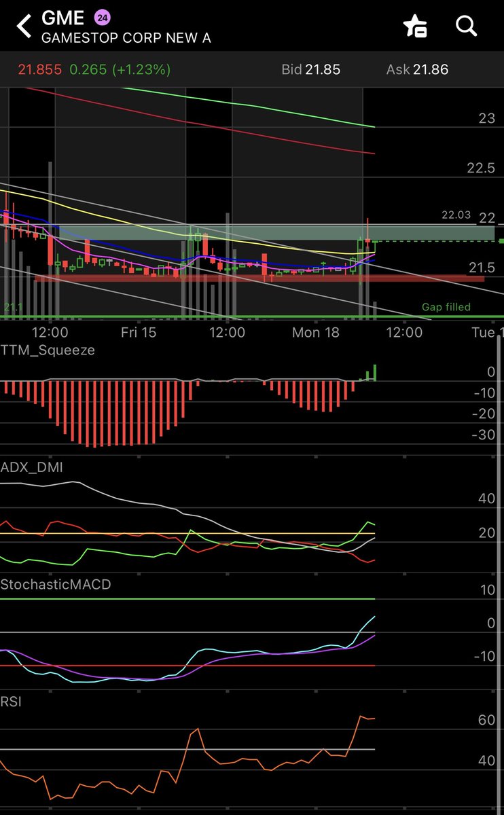Tap the ADX axis value 40

486,499
